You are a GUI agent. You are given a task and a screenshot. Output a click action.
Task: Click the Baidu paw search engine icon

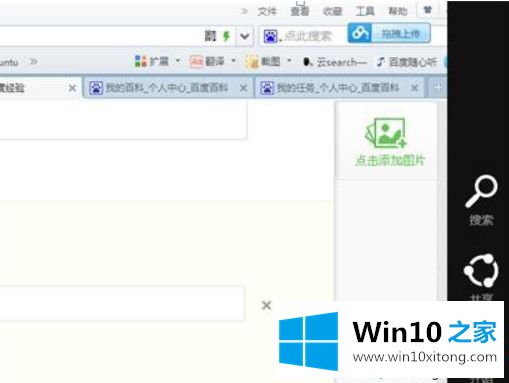pyautogui.click(x=271, y=36)
